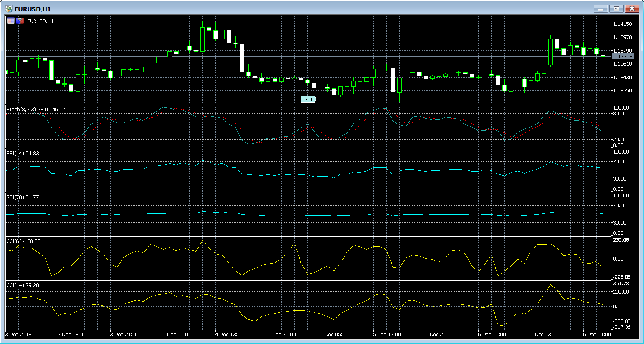This screenshot has width=644, height=344.
Task: Click the 5 Dec 05:00 time label
Action: click(x=334, y=335)
